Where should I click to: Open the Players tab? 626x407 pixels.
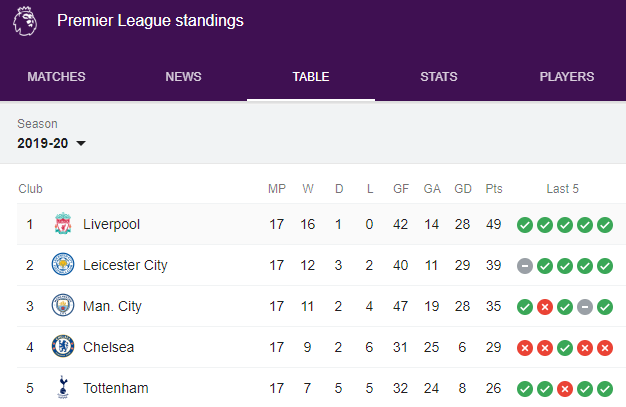[x=567, y=77]
